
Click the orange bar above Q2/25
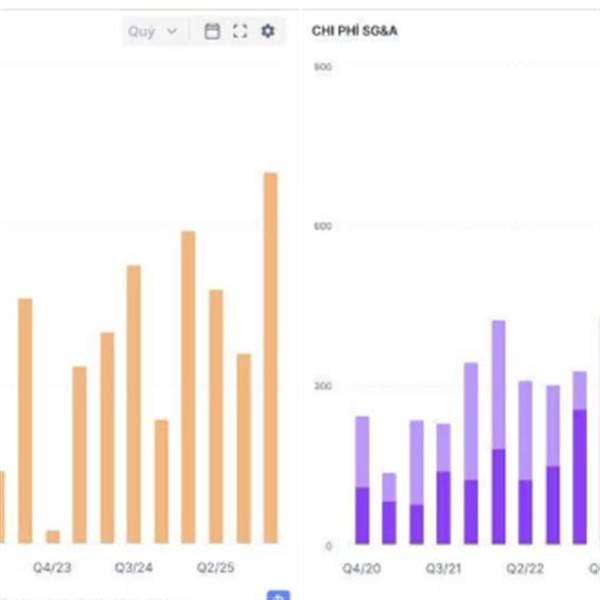pyautogui.click(x=216, y=416)
